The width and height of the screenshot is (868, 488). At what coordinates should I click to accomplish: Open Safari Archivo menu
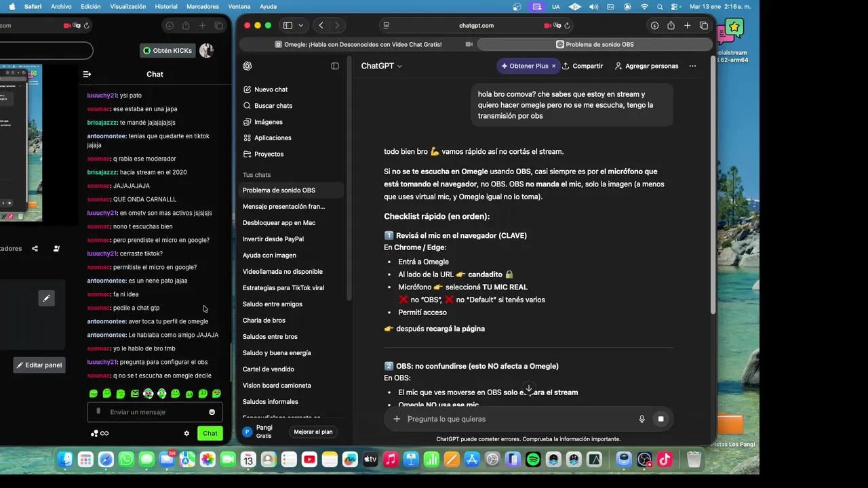click(61, 6)
